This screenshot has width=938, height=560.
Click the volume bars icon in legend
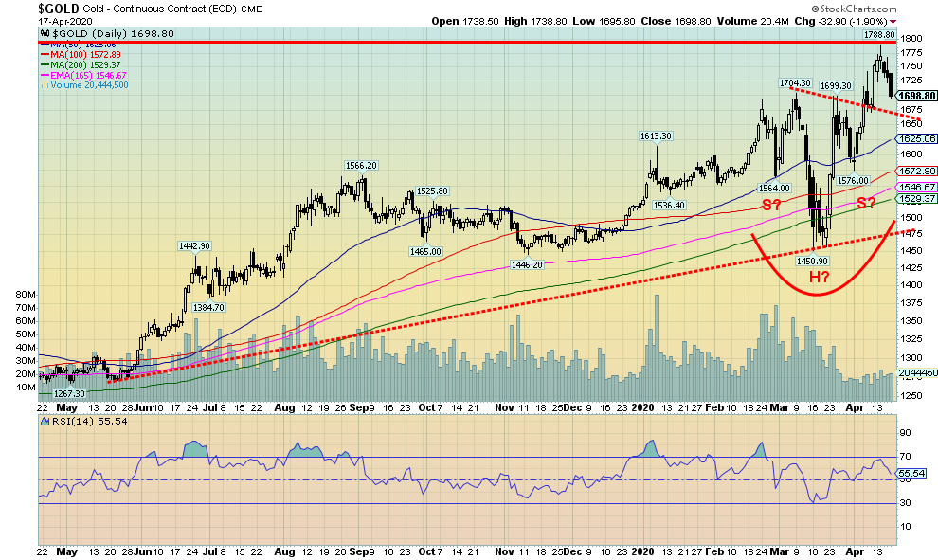click(x=44, y=85)
